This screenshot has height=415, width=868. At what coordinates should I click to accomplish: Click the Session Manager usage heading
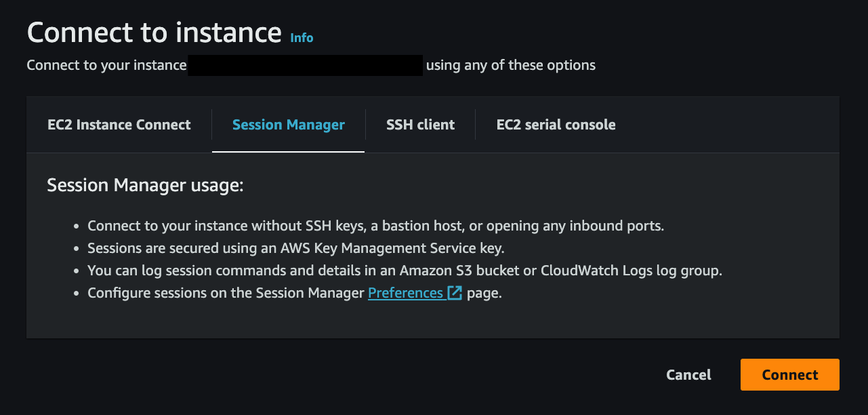click(x=144, y=184)
